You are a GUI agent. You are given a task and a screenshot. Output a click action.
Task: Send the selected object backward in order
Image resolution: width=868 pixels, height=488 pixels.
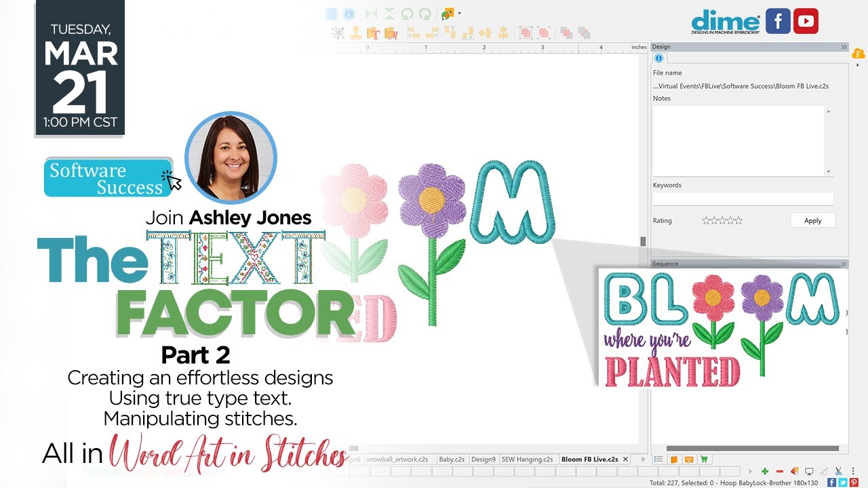click(584, 33)
